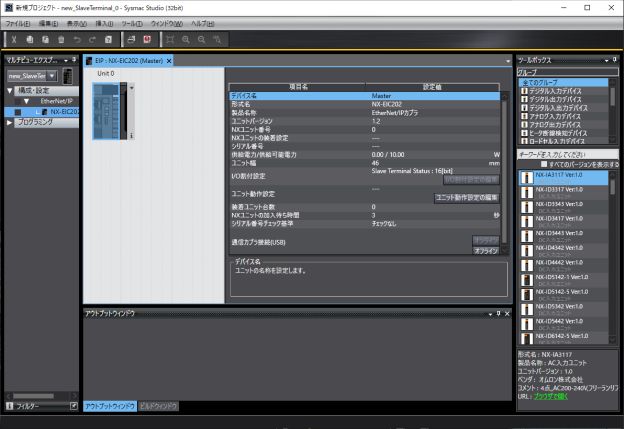Pin the アウトプットウィンドウ panel
The image size is (624, 429).
pyautogui.click(x=498, y=314)
